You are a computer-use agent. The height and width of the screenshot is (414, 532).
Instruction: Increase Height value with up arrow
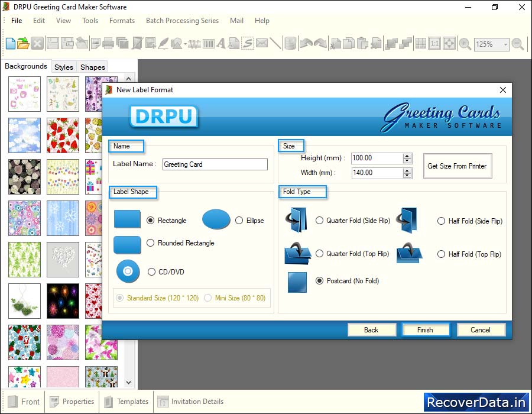coord(407,156)
